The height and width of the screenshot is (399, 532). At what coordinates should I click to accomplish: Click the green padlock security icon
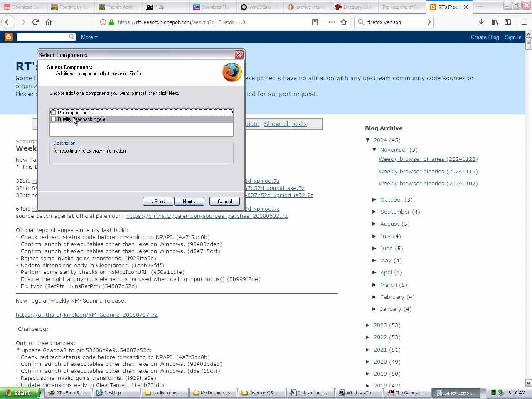pos(111,22)
